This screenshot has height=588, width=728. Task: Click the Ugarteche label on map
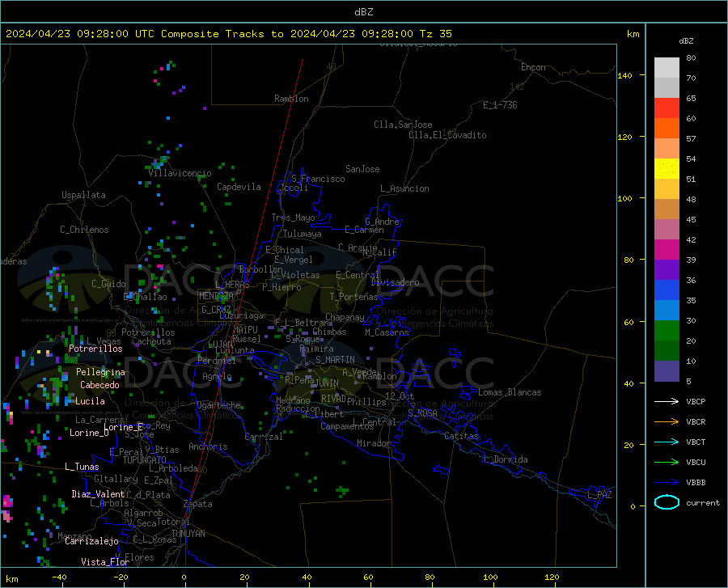pos(218,405)
